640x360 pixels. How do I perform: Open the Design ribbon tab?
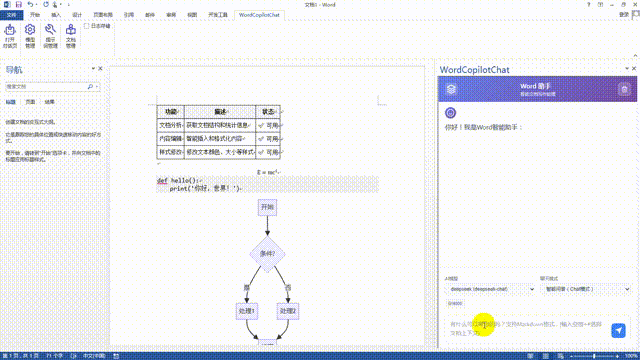77,15
